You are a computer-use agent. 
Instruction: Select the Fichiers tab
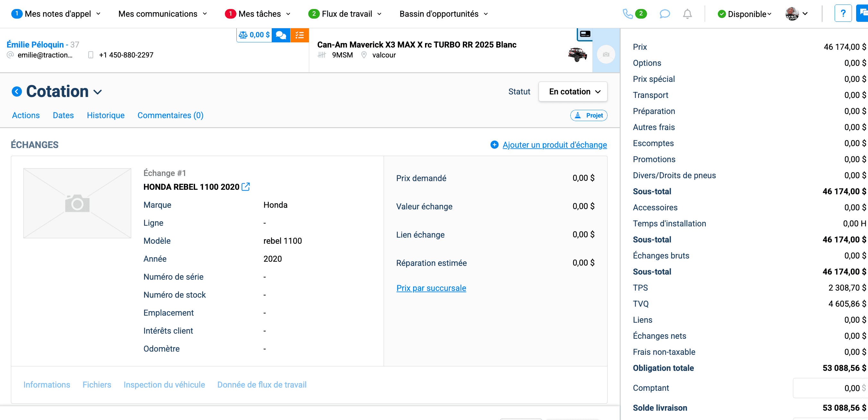(97, 385)
